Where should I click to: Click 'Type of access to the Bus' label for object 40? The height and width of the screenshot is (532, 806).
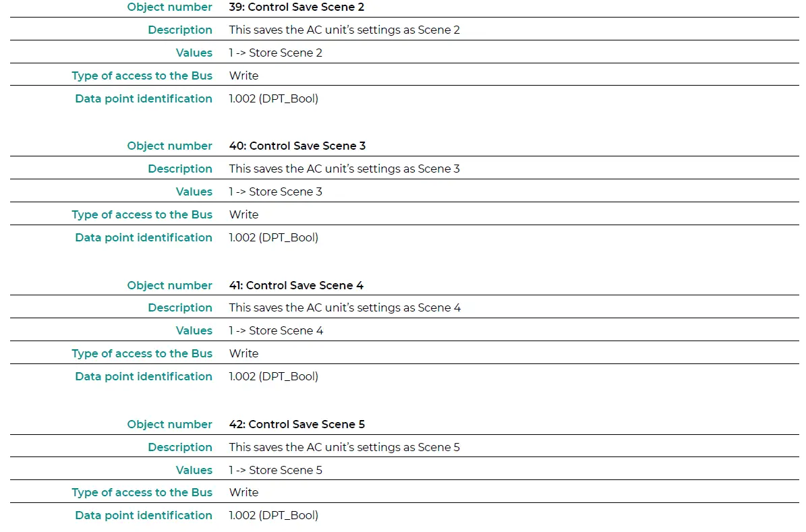click(142, 215)
